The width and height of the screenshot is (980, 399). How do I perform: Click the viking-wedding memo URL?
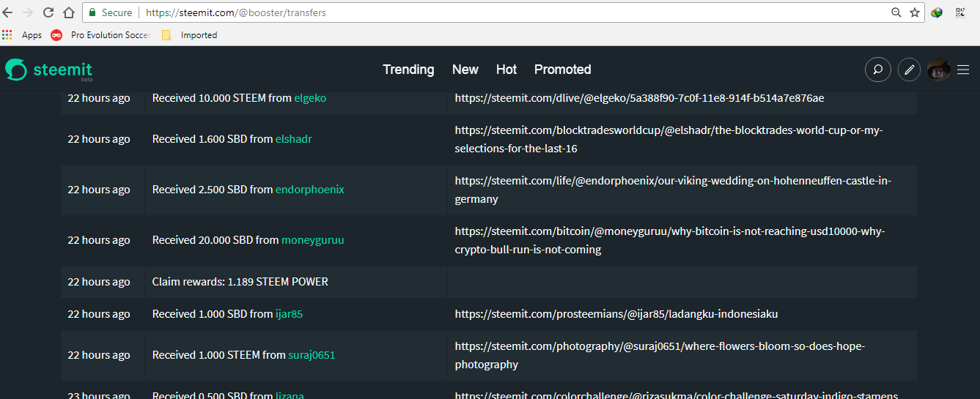pos(673,190)
